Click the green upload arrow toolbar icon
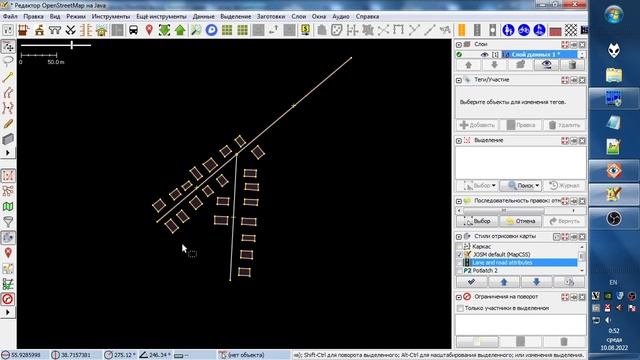 click(x=180, y=30)
